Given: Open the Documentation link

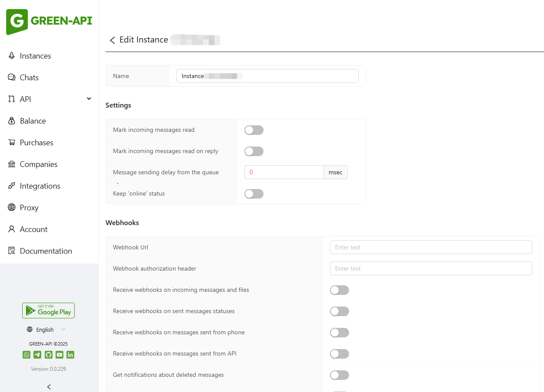Looking at the screenshot, I should pos(46,251).
